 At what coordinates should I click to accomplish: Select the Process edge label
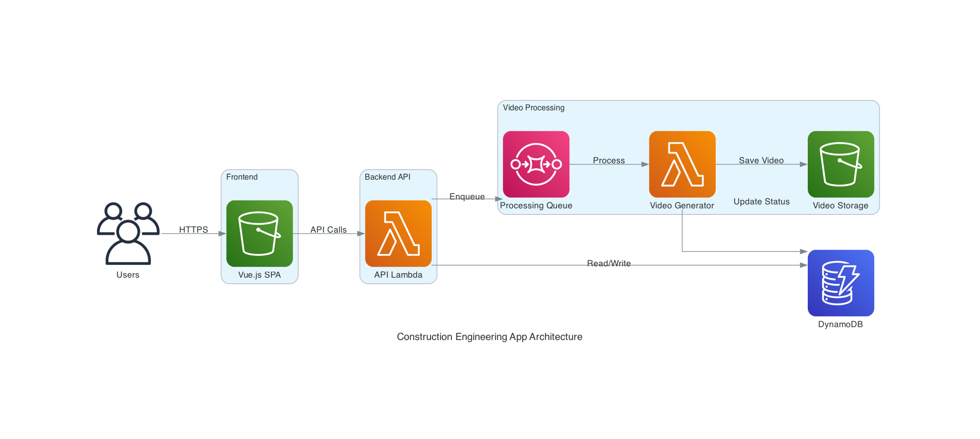pyautogui.click(x=609, y=160)
